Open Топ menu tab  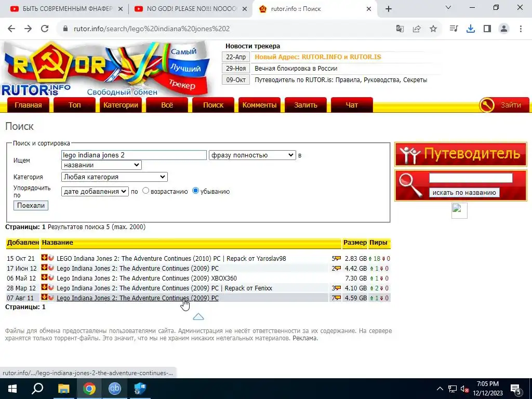pyautogui.click(x=75, y=105)
